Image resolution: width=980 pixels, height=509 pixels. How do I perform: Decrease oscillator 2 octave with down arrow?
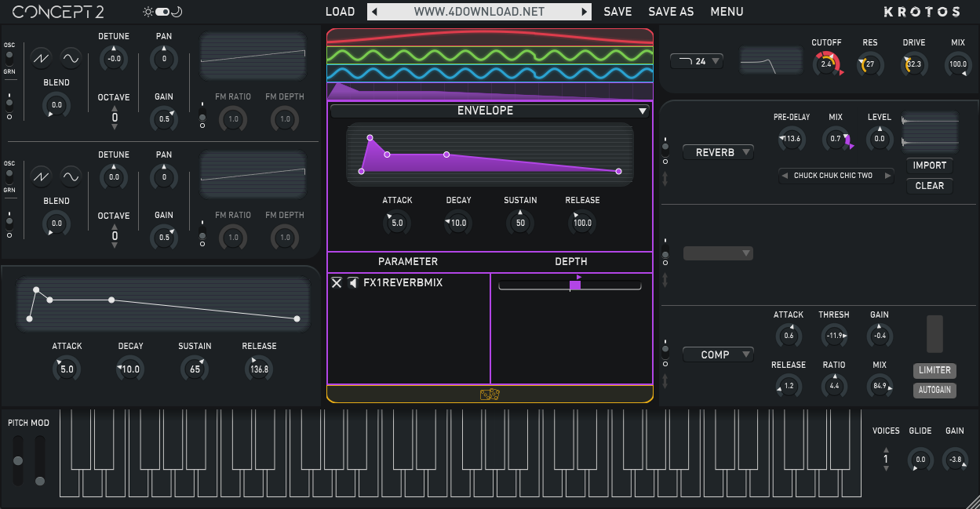115,245
